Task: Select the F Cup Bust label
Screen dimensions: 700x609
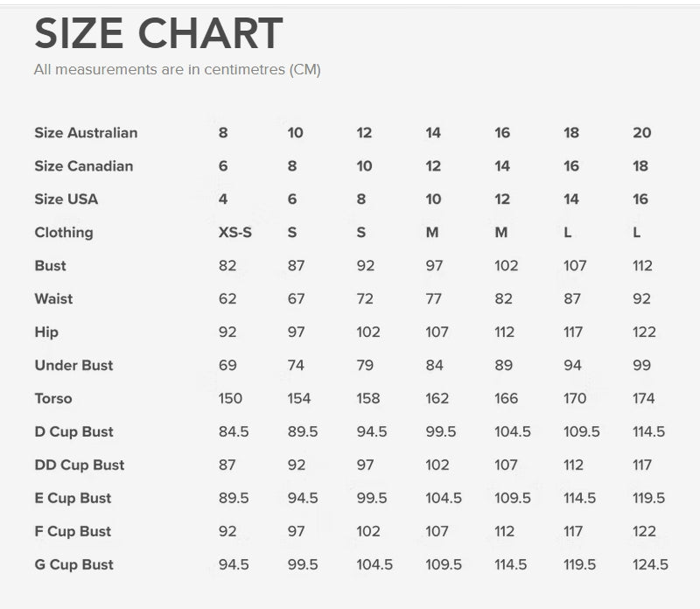Action: pyautogui.click(x=73, y=532)
